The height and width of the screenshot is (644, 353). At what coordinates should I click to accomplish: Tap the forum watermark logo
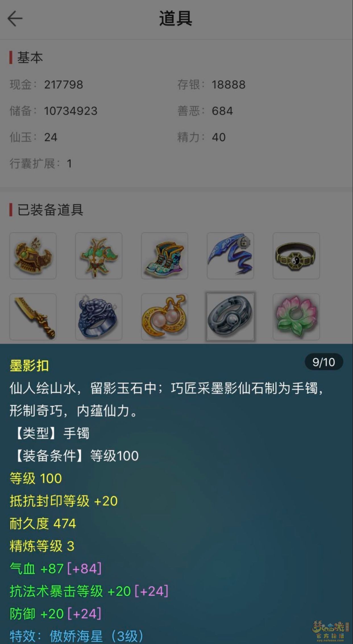point(330,631)
